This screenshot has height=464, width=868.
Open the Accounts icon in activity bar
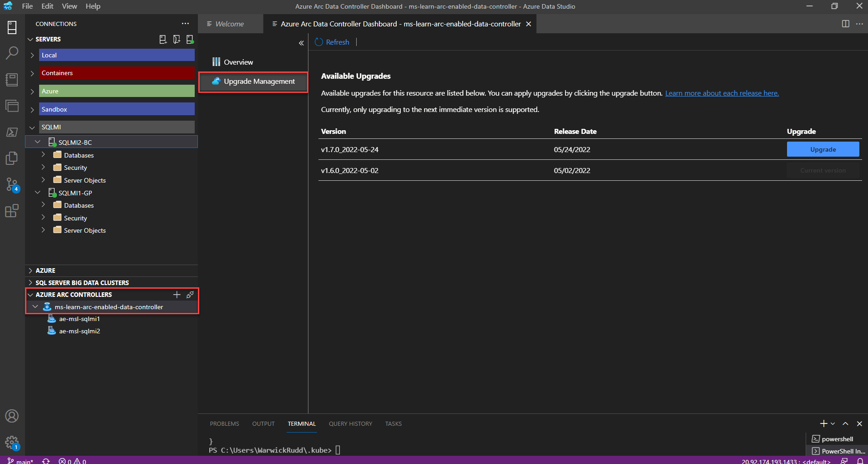click(x=12, y=416)
